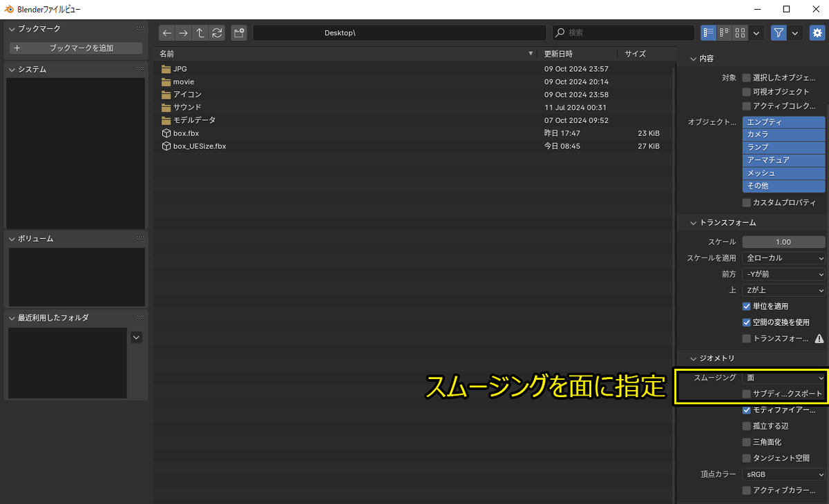Viewport: 829px width, 504px height.
Task: Open スムージング dropdown set to 面
Action: (x=783, y=378)
